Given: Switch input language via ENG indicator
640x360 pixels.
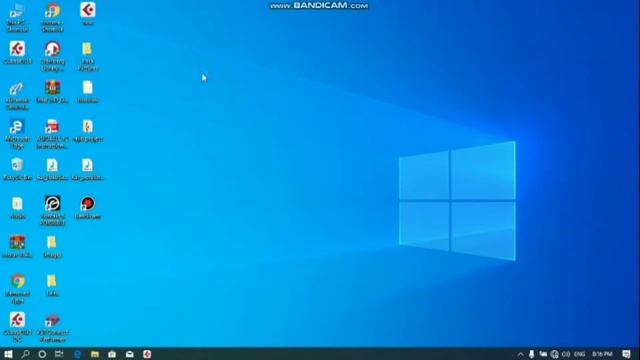Looking at the screenshot, I should [x=580, y=354].
